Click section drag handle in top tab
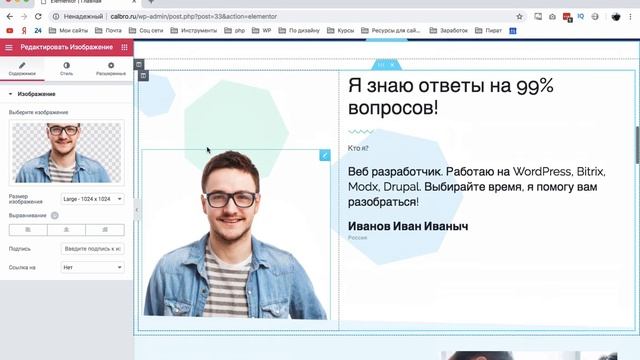Image resolution: width=640 pixels, height=360 pixels. [x=381, y=65]
